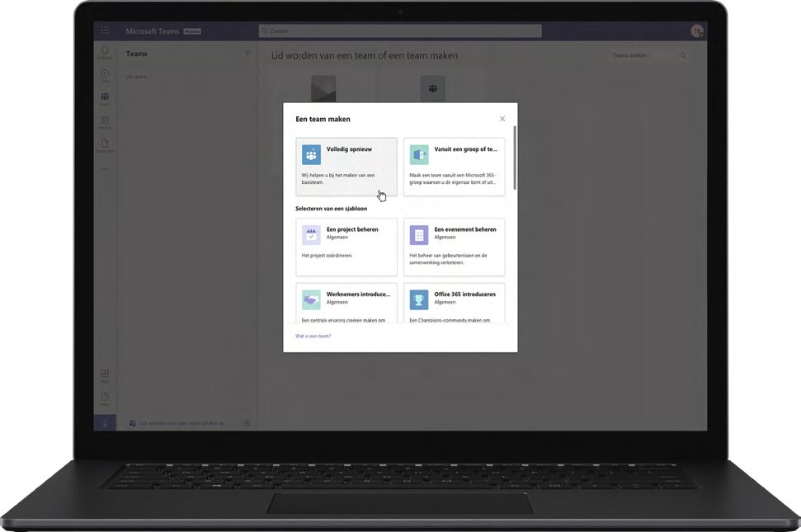Select the Een project beheren template title

pos(352,229)
